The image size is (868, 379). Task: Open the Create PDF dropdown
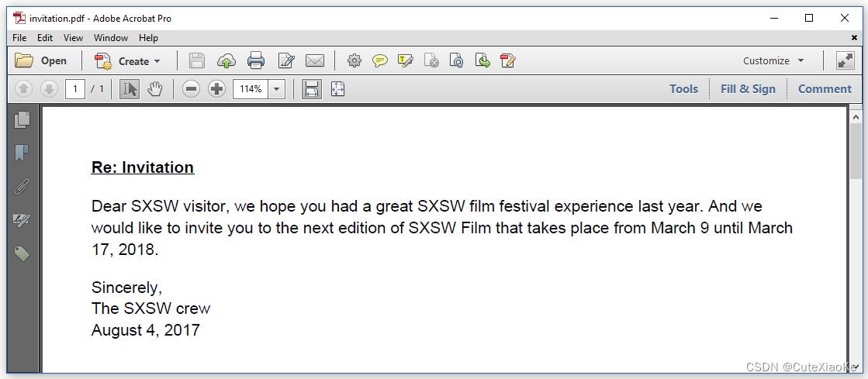[127, 61]
